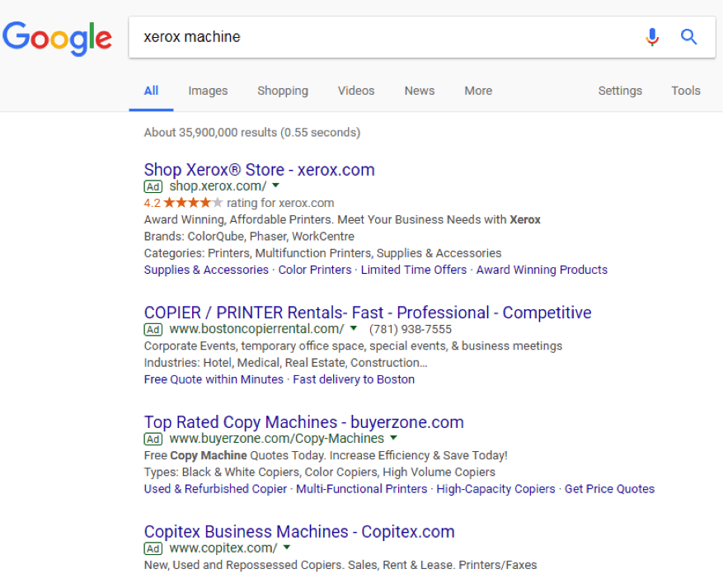Open COPIER / PRINTER Rentals ad title
The height and width of the screenshot is (588, 723).
tap(368, 313)
